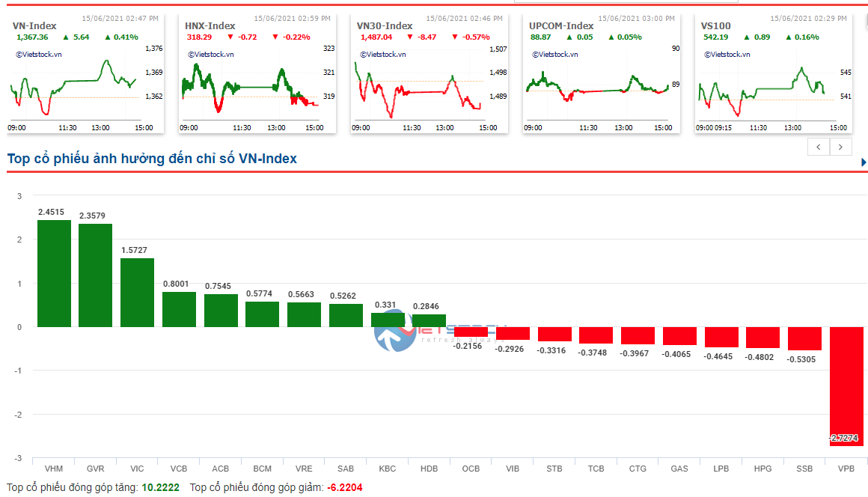Click the previous arrow in index carousel
Viewport: 868px width, 497px height.
(819, 147)
